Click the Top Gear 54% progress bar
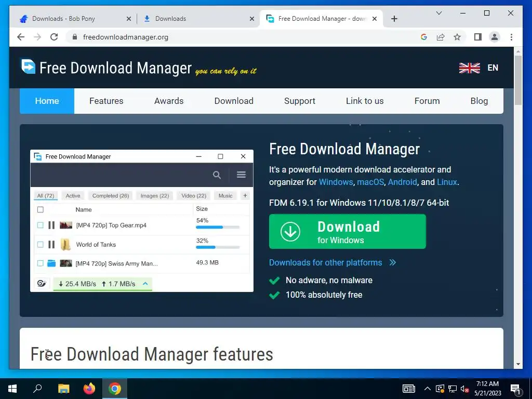Screen dimensions: 532x399 [x=218, y=228]
